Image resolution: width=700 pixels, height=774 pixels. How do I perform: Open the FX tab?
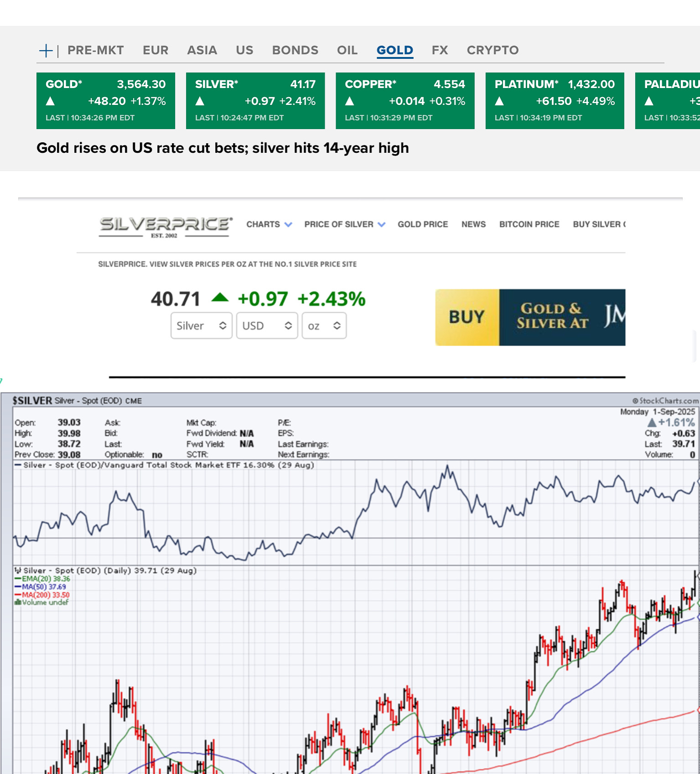440,50
